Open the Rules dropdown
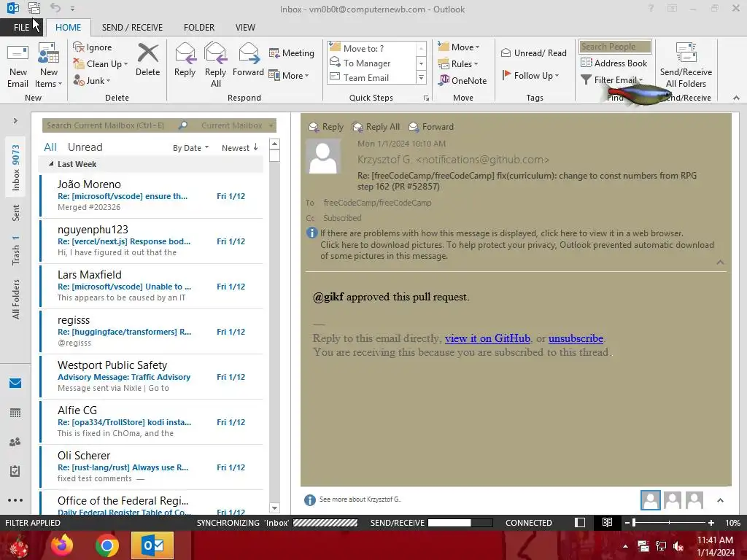The height and width of the screenshot is (560, 747). (457, 64)
